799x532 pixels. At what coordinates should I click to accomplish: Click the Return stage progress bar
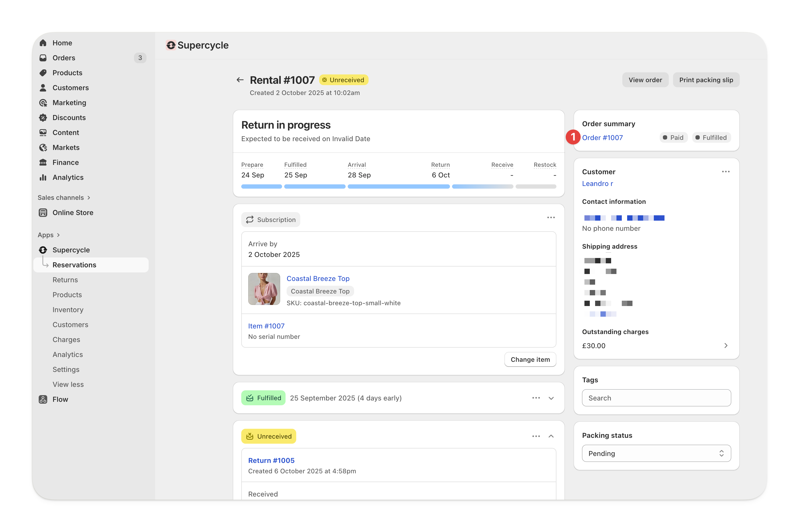tap(482, 186)
